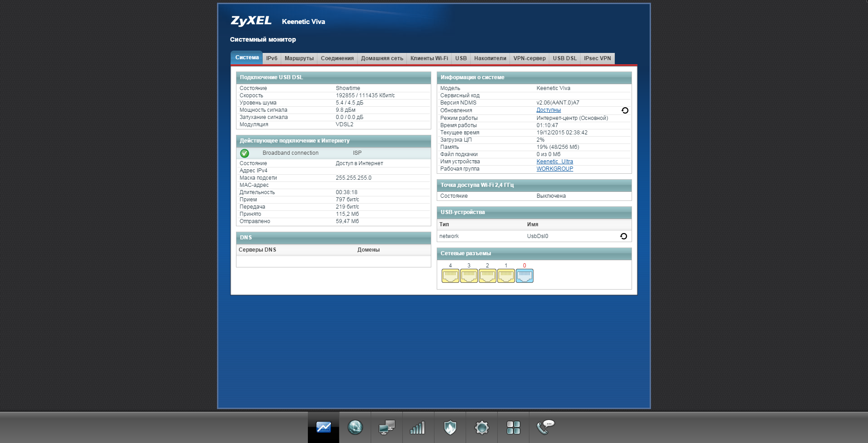Click the speed value 192855 / 111435 Кбит/с
Image resolution: width=868 pixels, height=443 pixels.
tap(365, 95)
